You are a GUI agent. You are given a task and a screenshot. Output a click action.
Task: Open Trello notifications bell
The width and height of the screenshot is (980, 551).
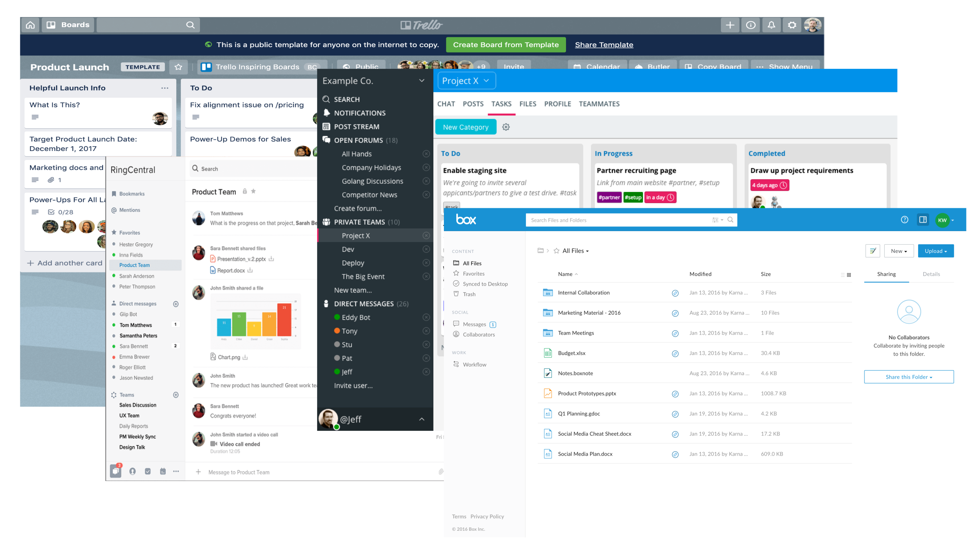tap(771, 25)
